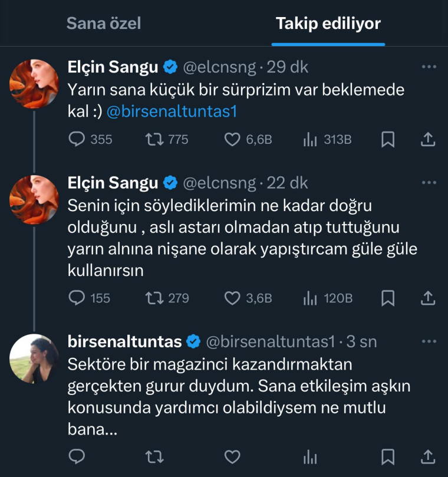This screenshot has width=448, height=477.
Task: Reply to birsenaltuntas's tweet
Action: click(78, 456)
